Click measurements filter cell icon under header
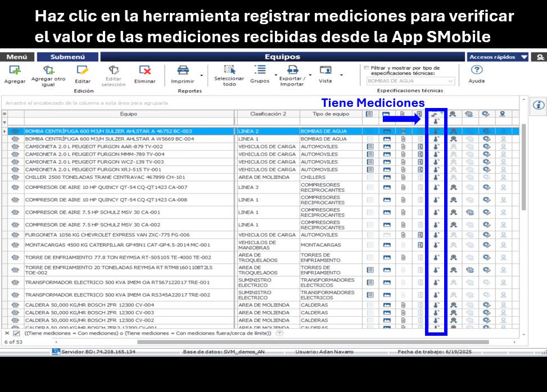 point(436,121)
